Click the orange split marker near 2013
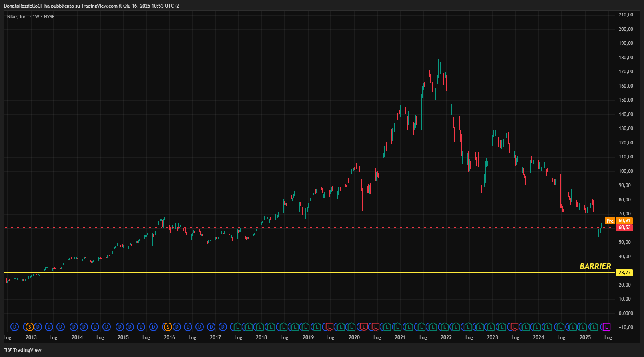The width and height of the screenshot is (644, 357). 30,327
